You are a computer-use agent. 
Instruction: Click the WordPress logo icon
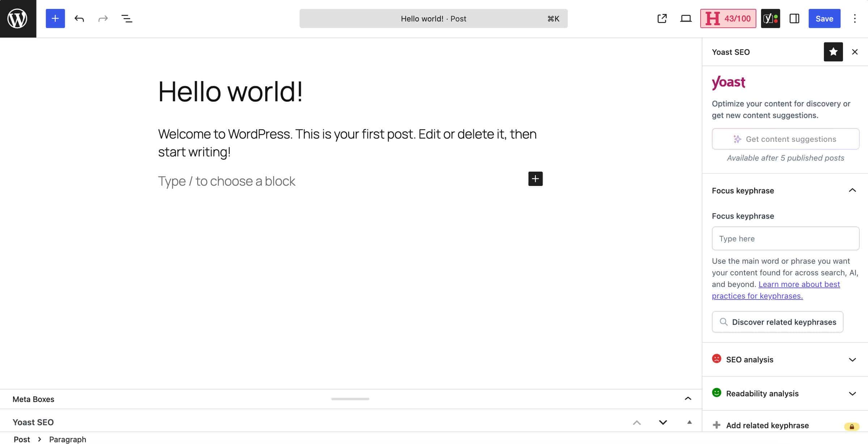pyautogui.click(x=18, y=18)
